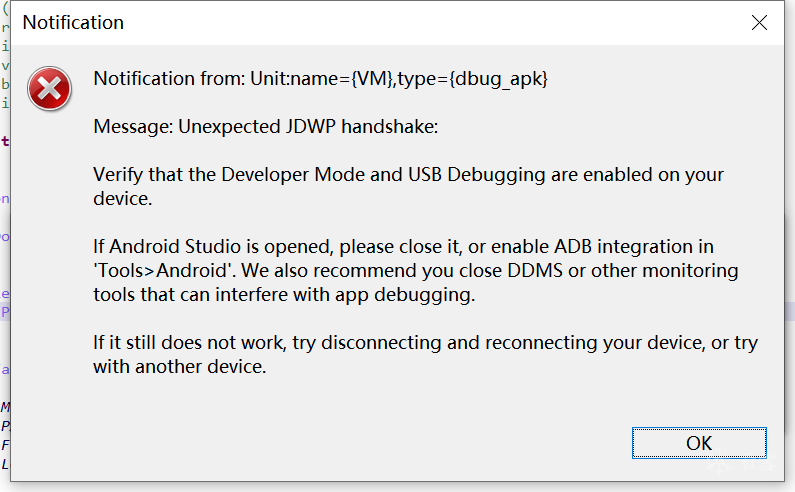The width and height of the screenshot is (795, 492).
Task: Click the 'Notification from: Unit:name' line
Action: pyautogui.click(x=220, y=79)
